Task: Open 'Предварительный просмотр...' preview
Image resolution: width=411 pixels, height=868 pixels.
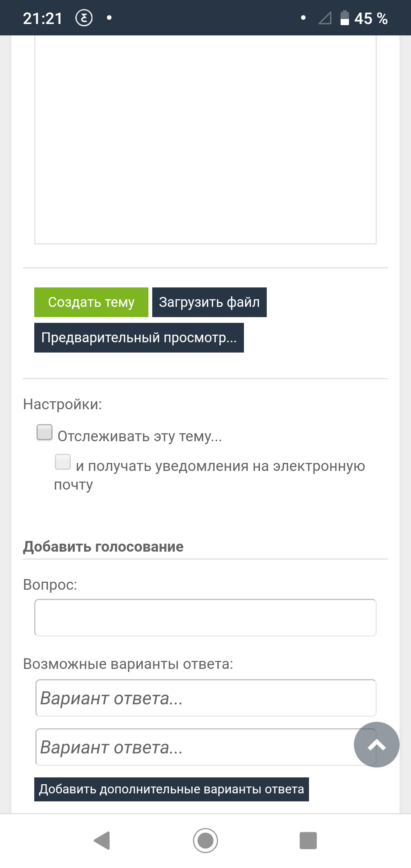Action: click(139, 338)
